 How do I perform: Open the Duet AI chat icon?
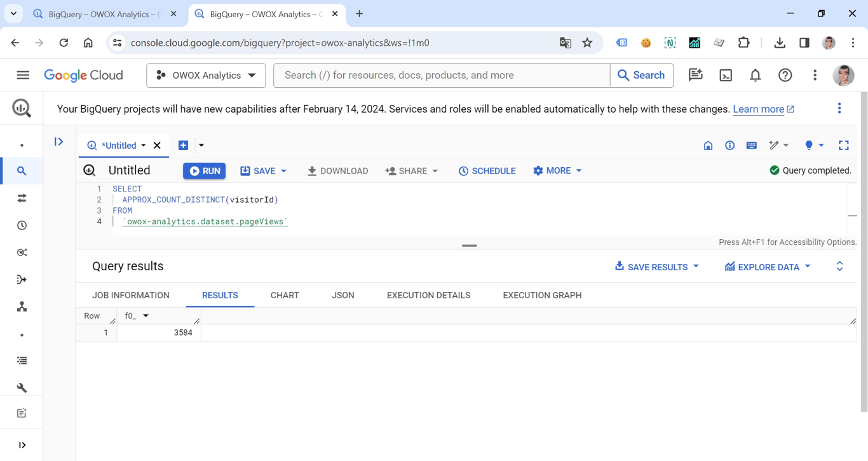(x=696, y=75)
